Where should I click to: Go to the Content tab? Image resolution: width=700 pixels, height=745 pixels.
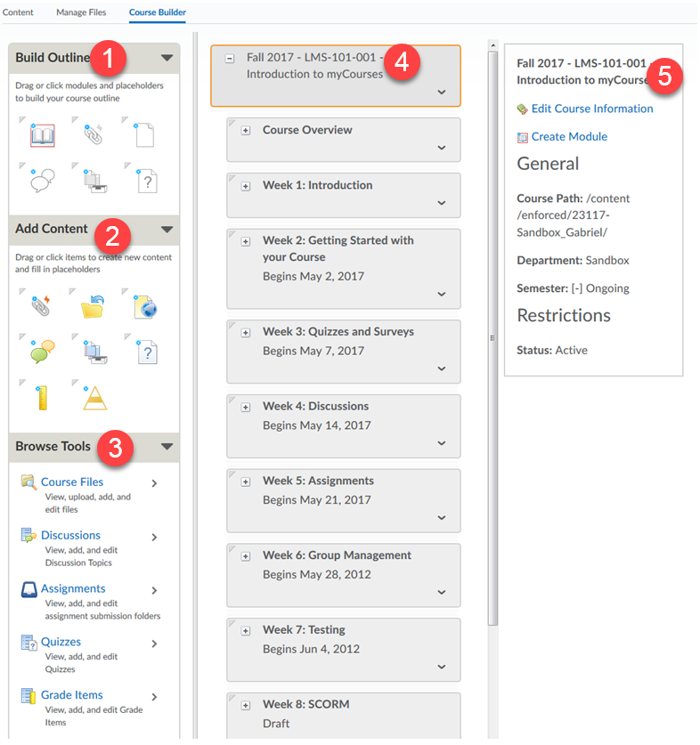[18, 12]
